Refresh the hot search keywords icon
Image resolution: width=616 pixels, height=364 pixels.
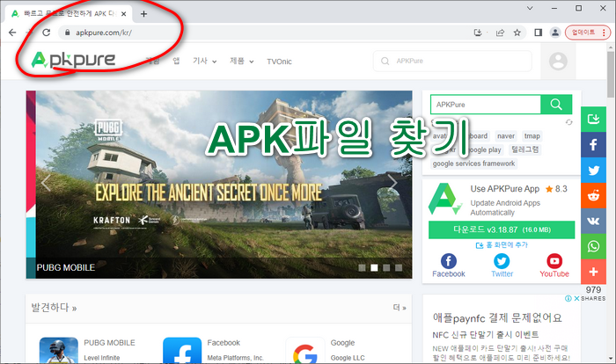point(568,122)
